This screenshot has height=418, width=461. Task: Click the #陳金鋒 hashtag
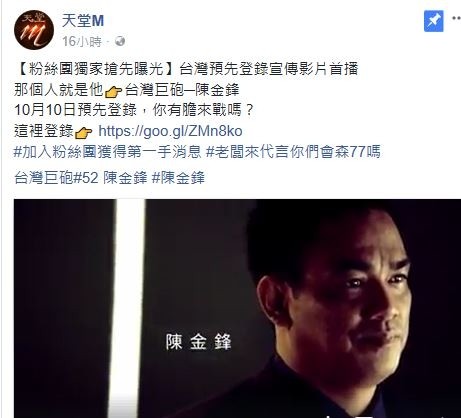[178, 178]
